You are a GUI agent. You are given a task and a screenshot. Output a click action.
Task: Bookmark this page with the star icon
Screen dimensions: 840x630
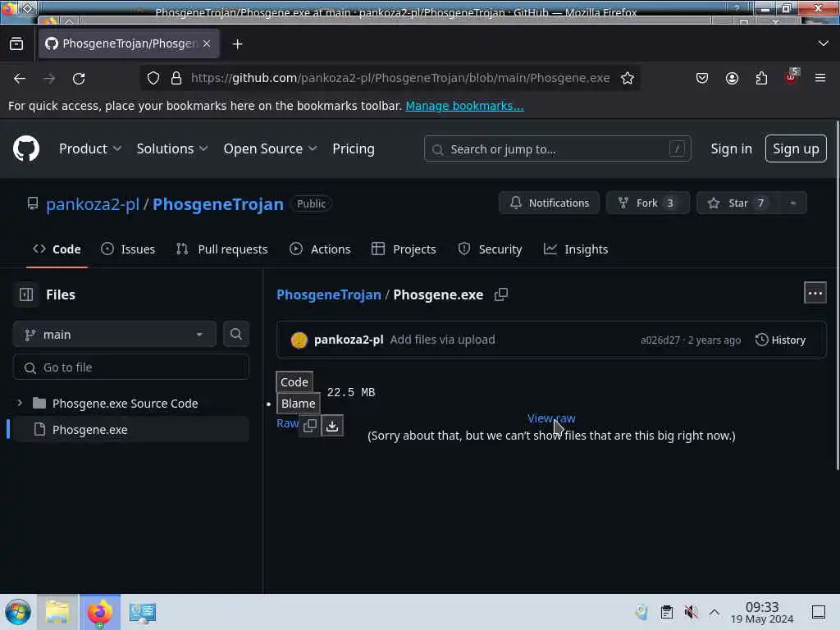(628, 78)
